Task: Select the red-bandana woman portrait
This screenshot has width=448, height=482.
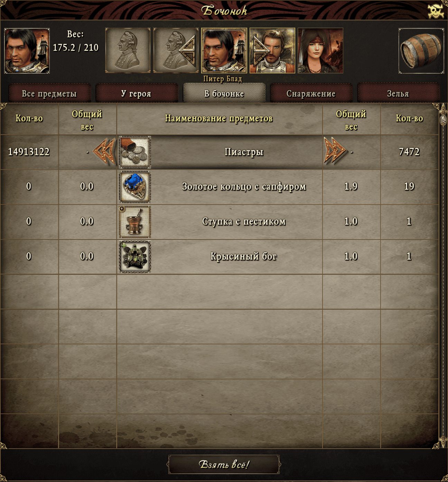Action: (320, 51)
